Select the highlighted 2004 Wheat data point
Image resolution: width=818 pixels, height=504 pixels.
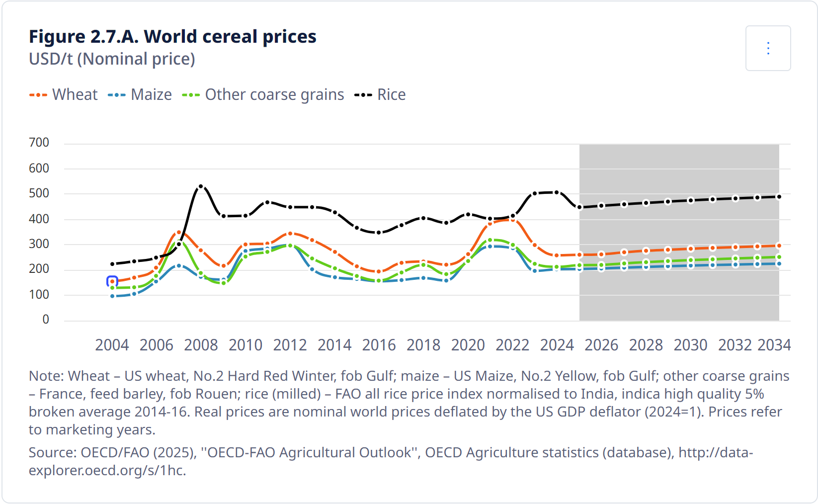coord(111,281)
